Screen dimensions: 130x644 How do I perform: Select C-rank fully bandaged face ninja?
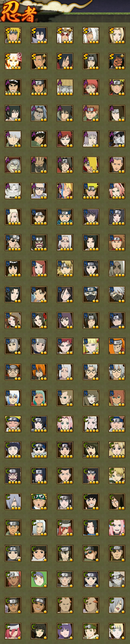[117, 579]
